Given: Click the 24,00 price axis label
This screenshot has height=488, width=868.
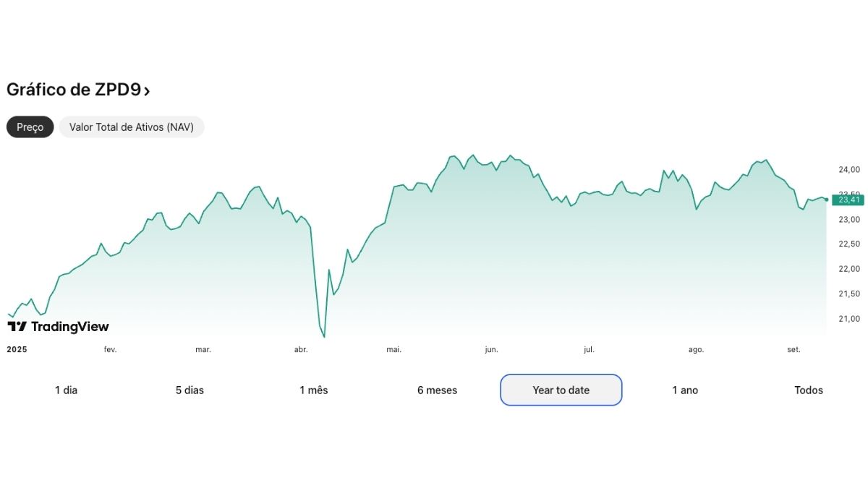Looking at the screenshot, I should coord(848,170).
